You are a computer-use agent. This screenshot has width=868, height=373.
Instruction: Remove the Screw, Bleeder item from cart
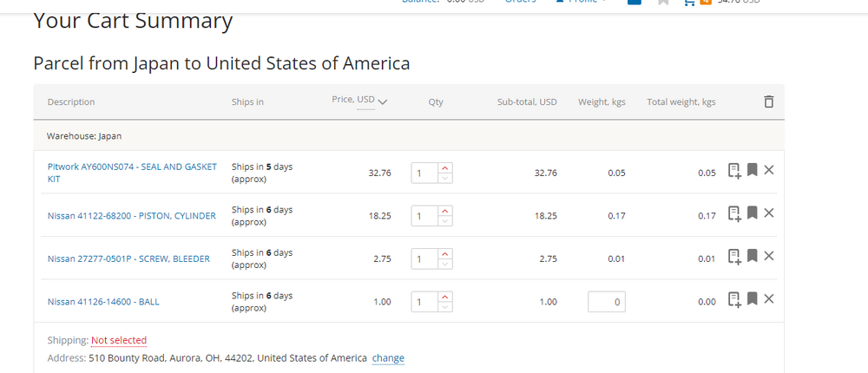[769, 256]
